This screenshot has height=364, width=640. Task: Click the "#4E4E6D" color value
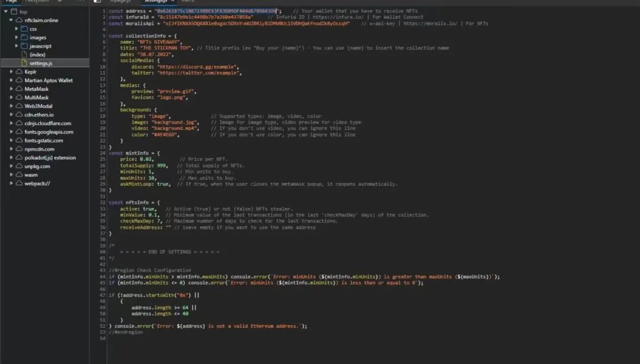coord(165,134)
